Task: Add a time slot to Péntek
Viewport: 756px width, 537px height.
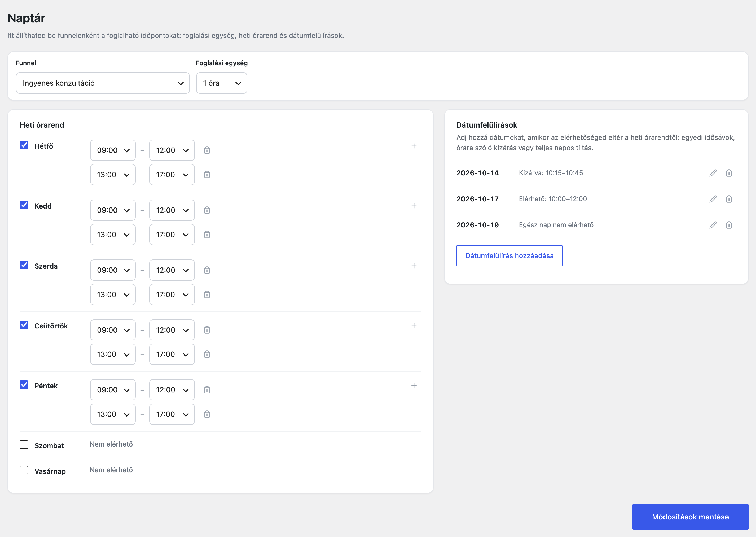Action: [414, 386]
